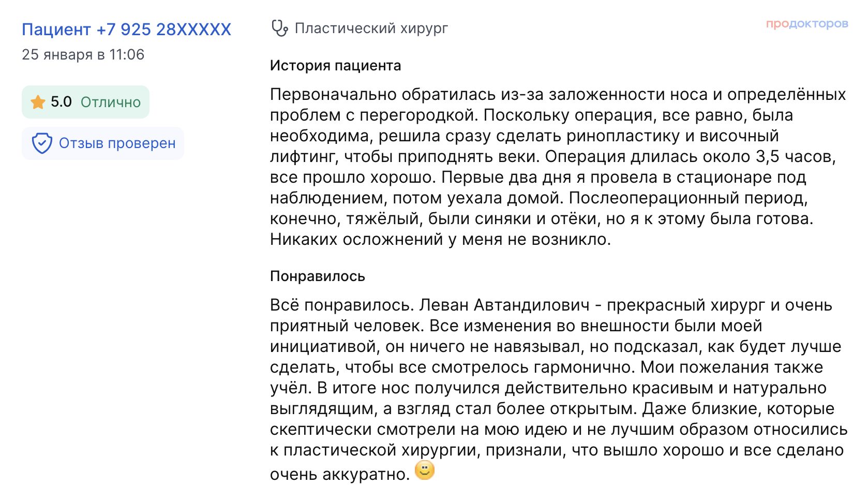This screenshot has width=868, height=499.
Task: Click the review date '25 января в 11:06'
Action: pyautogui.click(x=83, y=54)
